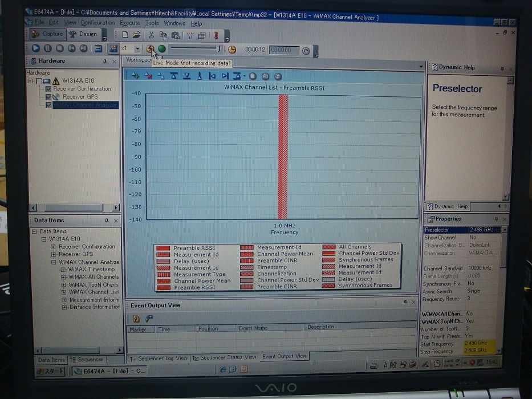This screenshot has height=399, width=532.
Task: Expand Receiver Configuration in Data Items
Action: click(53, 247)
